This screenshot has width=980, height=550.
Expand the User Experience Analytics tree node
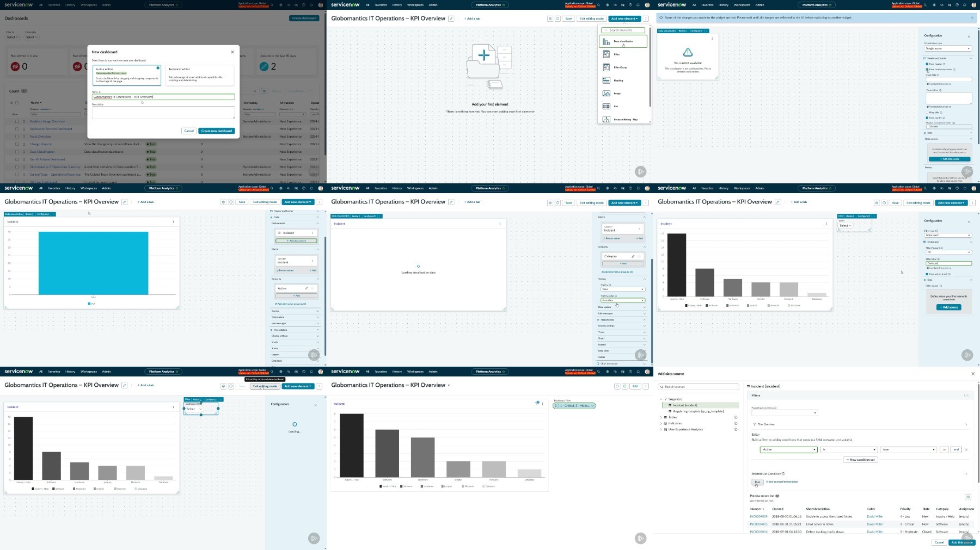tap(661, 429)
